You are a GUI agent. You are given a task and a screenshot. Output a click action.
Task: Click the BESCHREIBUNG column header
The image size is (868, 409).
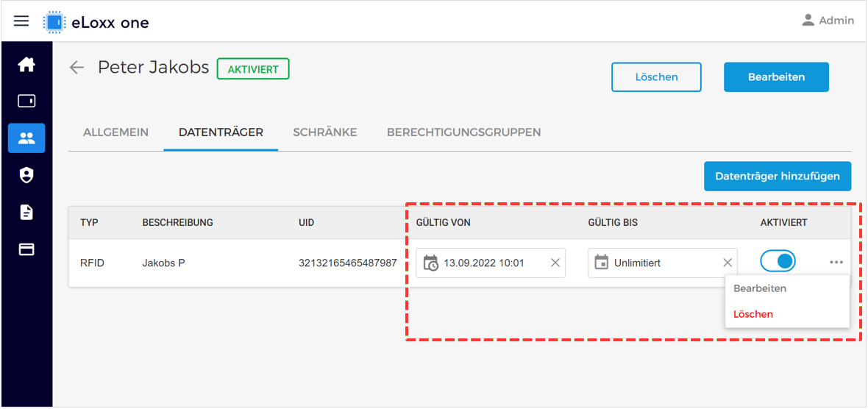tap(178, 222)
